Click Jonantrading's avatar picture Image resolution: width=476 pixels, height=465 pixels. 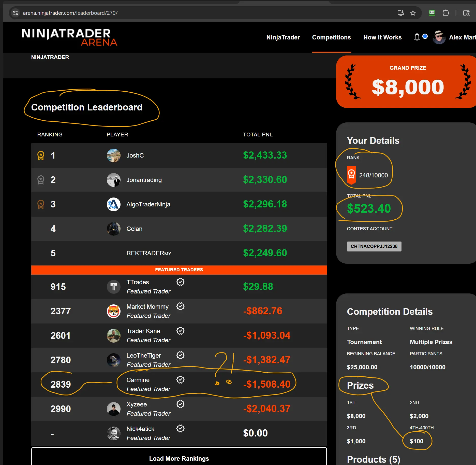(114, 180)
